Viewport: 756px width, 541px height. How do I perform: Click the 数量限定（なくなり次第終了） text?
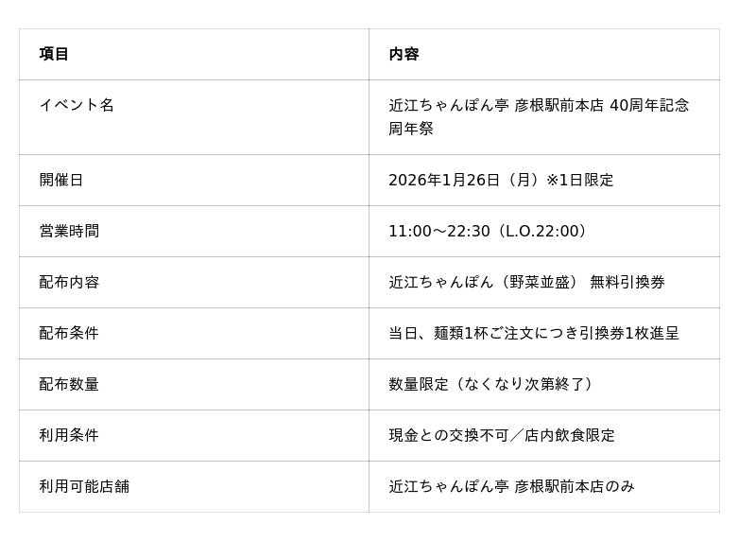tap(493, 384)
